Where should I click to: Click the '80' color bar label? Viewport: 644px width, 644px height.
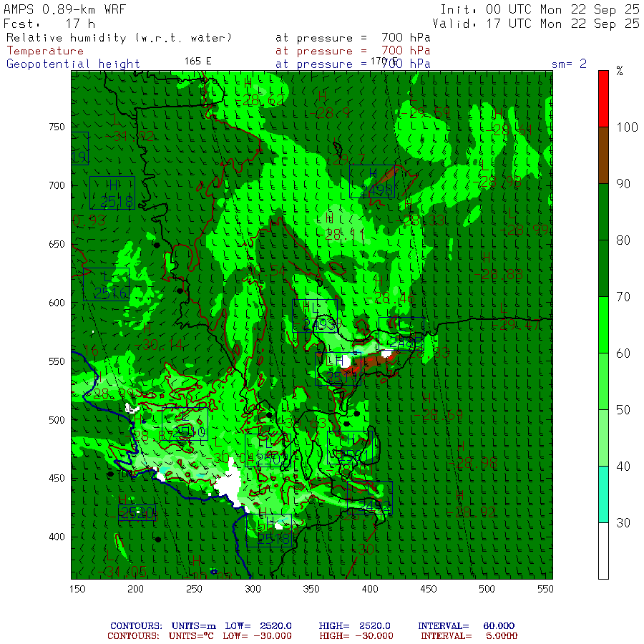tap(623, 240)
